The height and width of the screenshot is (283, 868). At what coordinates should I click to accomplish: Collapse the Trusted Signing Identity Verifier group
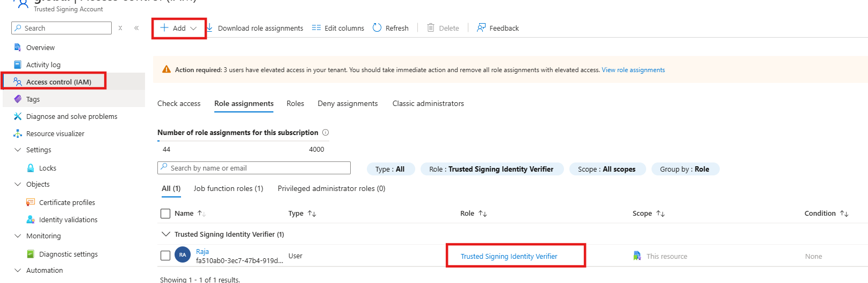point(165,234)
